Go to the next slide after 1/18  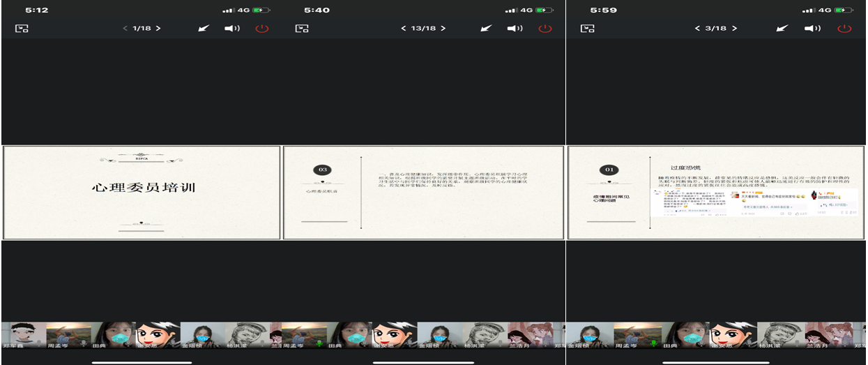point(158,29)
